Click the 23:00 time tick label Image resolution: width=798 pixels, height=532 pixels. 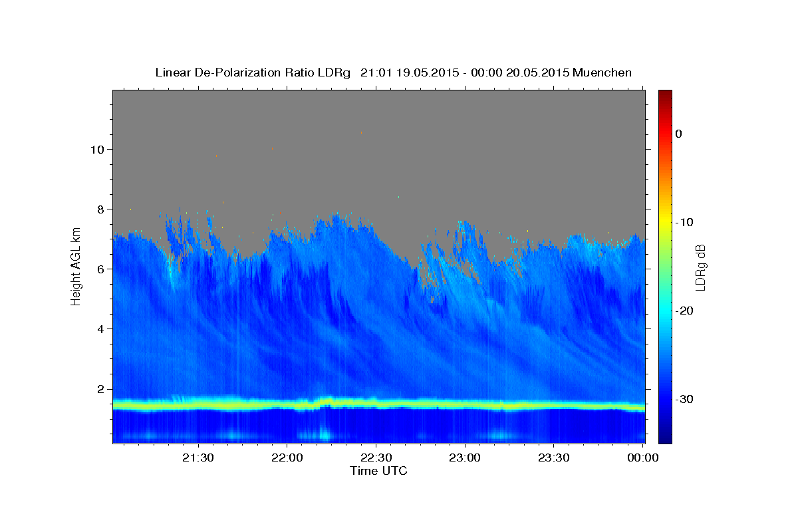465,458
